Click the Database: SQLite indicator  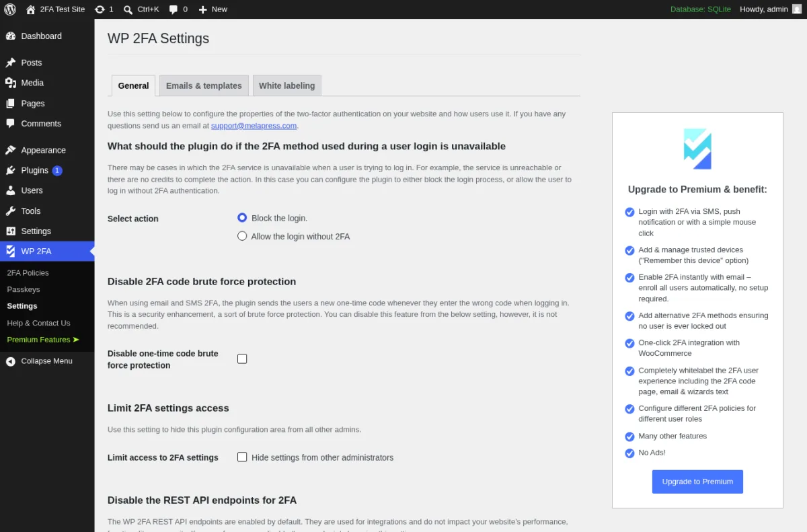click(x=700, y=9)
